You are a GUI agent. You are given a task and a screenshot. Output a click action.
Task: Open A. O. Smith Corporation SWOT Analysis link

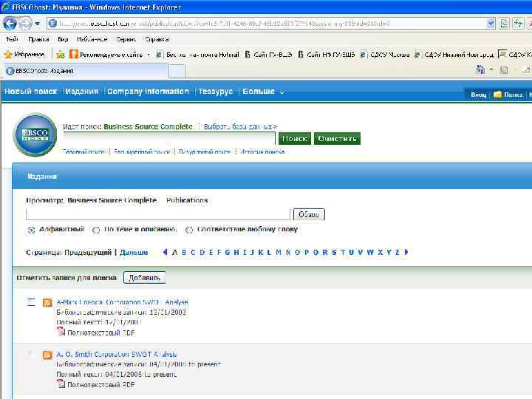(x=117, y=354)
